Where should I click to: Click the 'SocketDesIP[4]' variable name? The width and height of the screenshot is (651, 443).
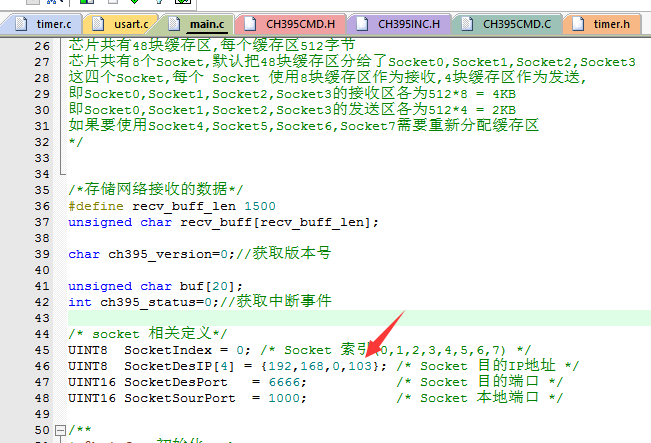click(179, 366)
